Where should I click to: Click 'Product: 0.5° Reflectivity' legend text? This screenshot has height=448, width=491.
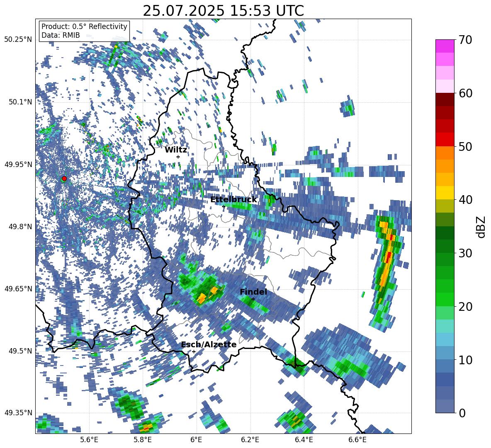tap(84, 26)
